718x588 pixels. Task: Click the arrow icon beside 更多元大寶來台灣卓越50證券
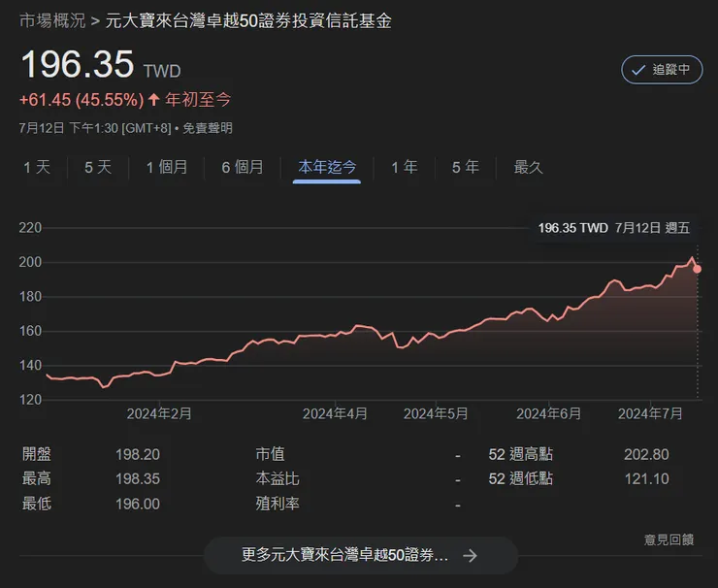[x=470, y=556]
